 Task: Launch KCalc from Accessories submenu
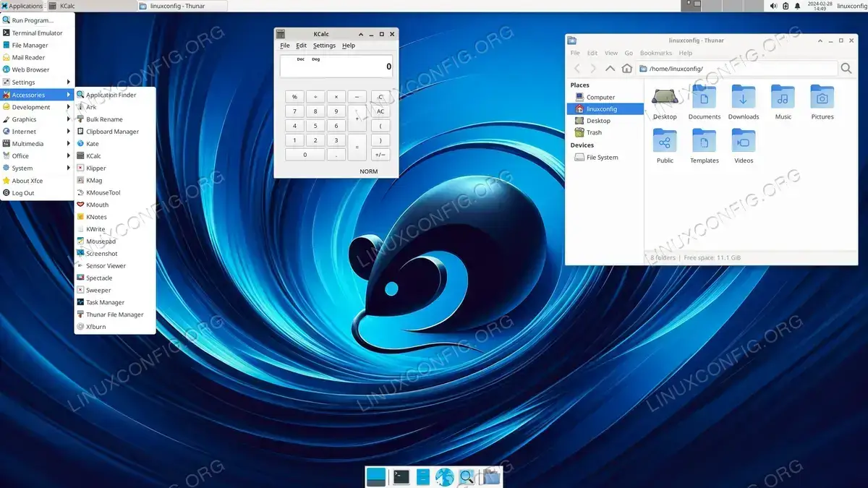(116, 155)
